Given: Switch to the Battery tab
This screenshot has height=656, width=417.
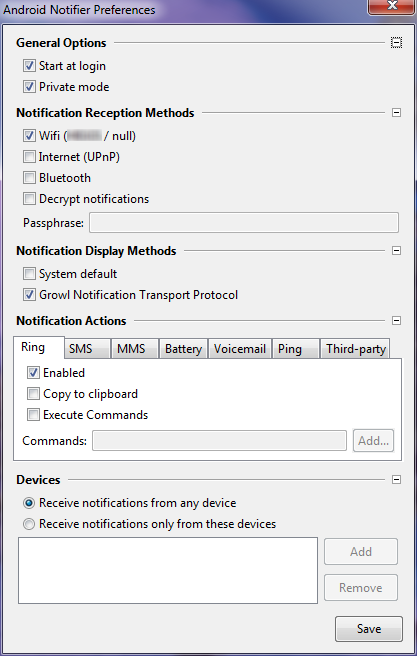Looking at the screenshot, I should click(183, 349).
